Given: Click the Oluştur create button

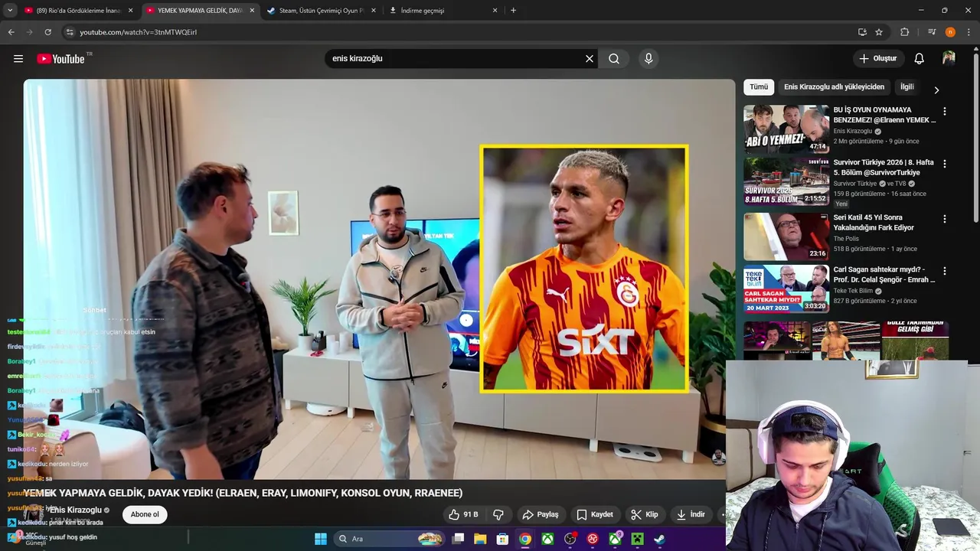Looking at the screenshot, I should point(877,59).
